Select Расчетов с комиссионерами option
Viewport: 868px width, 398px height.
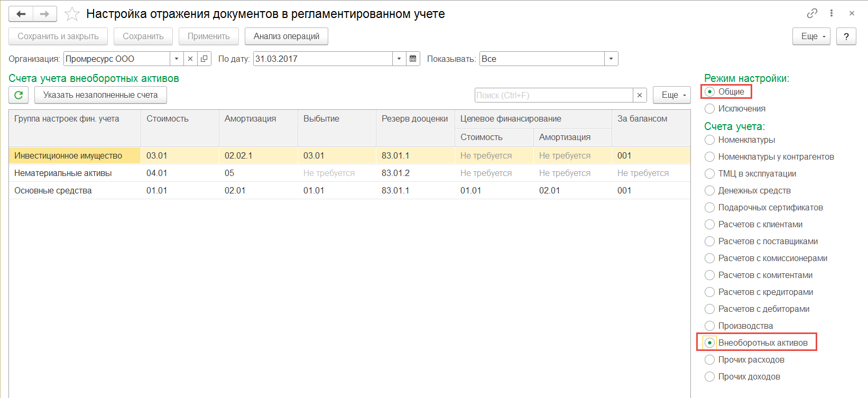(710, 258)
